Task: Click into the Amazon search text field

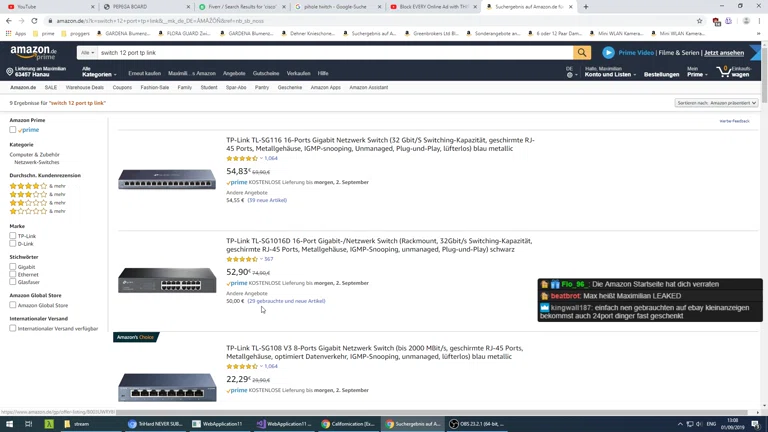Action: (330, 53)
